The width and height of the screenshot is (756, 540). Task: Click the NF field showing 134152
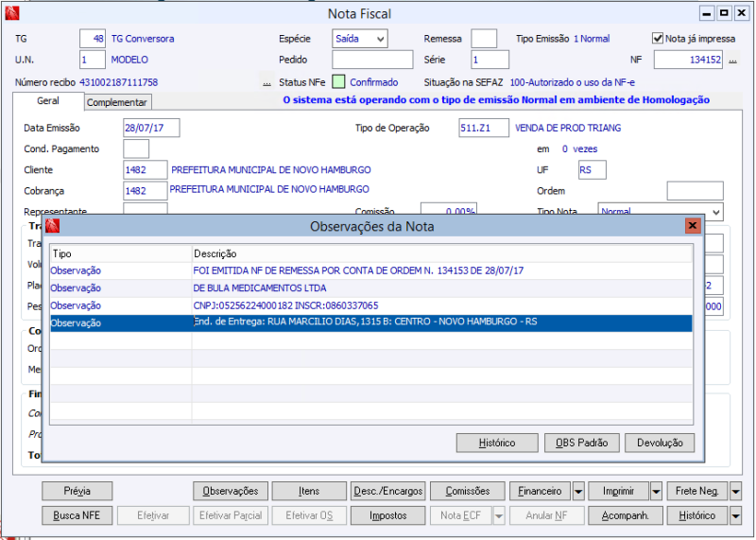(x=688, y=60)
